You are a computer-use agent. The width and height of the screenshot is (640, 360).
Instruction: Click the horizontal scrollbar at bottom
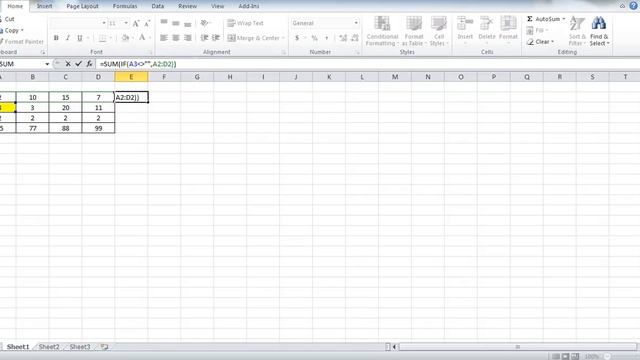517,347
